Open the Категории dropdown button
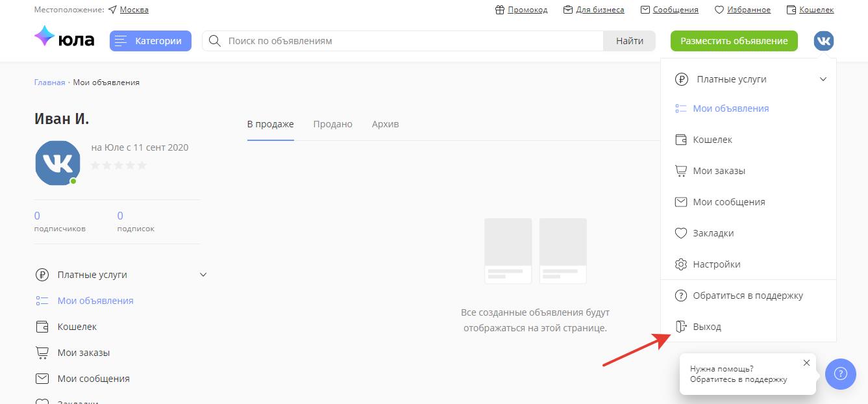 tap(151, 41)
